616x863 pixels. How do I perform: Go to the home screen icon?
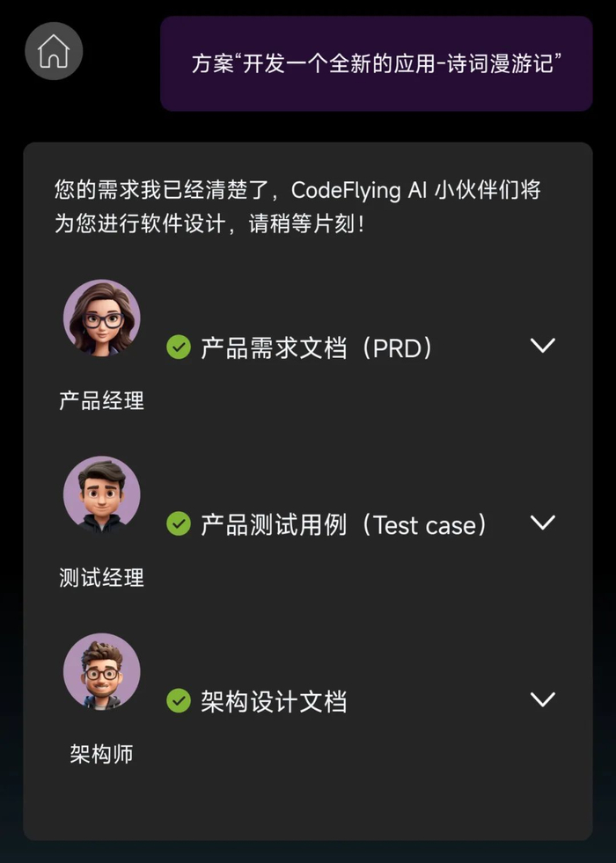coord(54,51)
